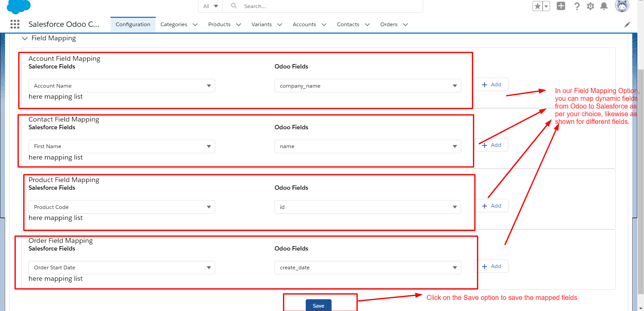Open the Setup gear menu

point(590,6)
